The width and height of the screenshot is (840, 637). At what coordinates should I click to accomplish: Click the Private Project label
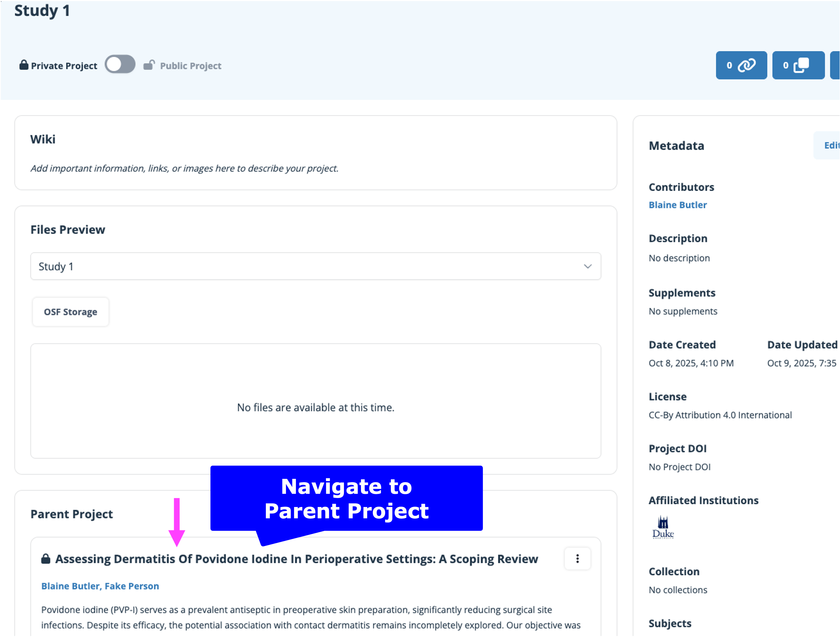pyautogui.click(x=64, y=66)
